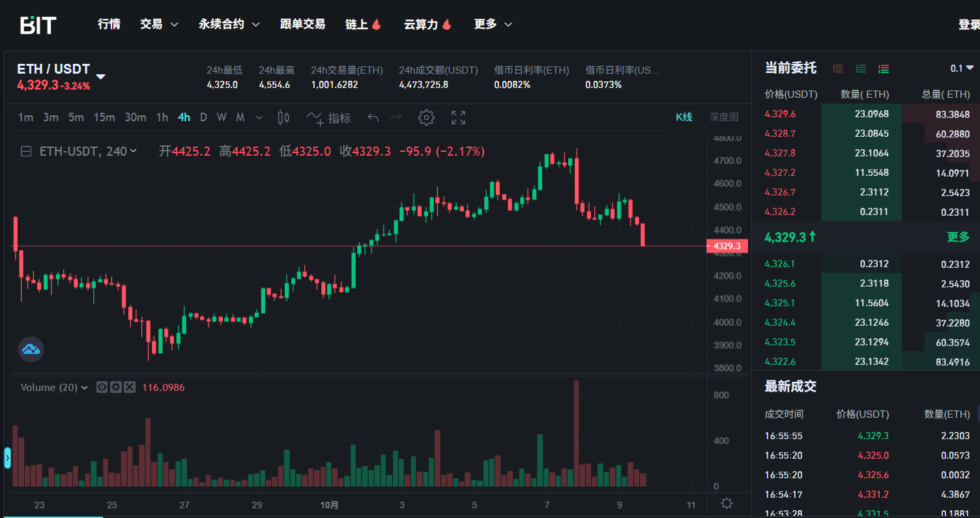The width and height of the screenshot is (980, 518).
Task: Remove the Volume indicator with X
Action: click(x=130, y=388)
